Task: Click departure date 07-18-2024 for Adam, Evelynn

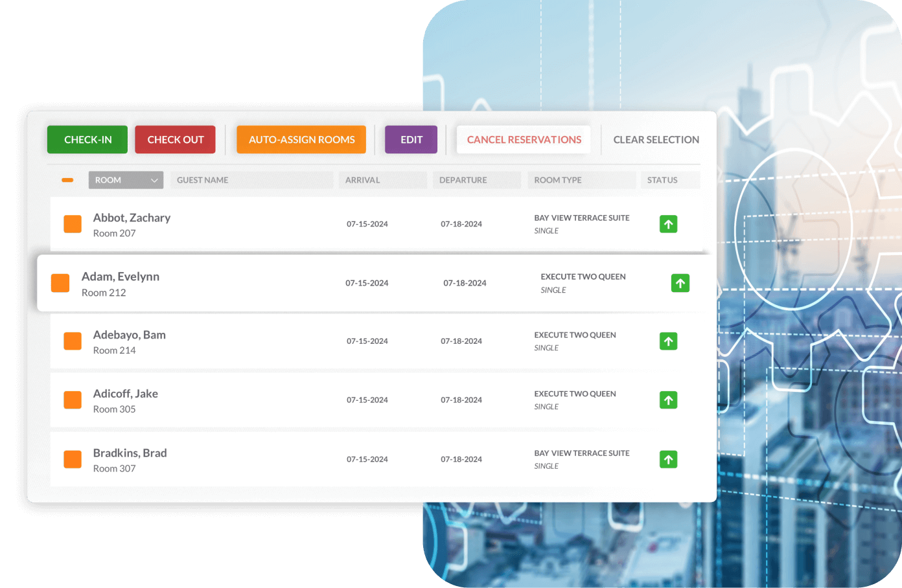Action: (465, 283)
